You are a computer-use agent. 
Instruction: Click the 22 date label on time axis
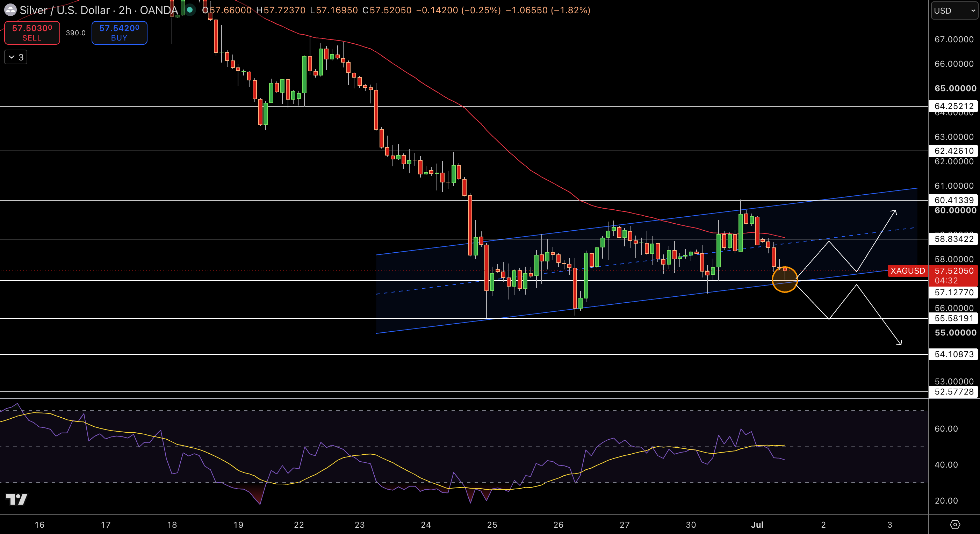point(299,525)
